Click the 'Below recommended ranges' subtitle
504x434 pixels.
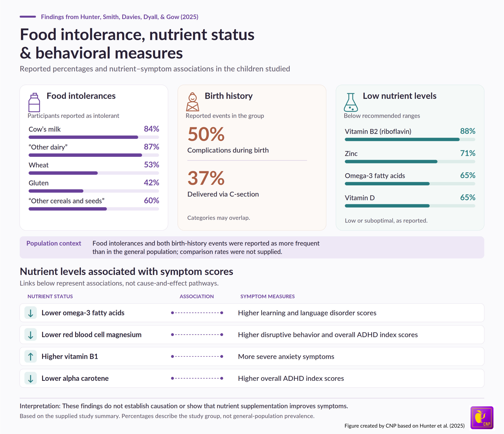pyautogui.click(x=382, y=116)
